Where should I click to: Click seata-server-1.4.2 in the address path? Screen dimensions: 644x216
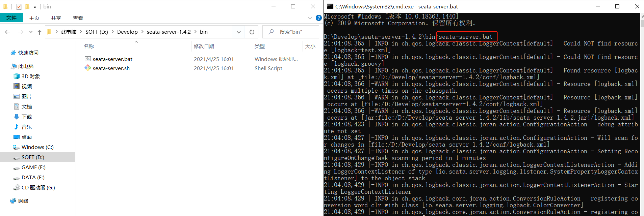169,32
